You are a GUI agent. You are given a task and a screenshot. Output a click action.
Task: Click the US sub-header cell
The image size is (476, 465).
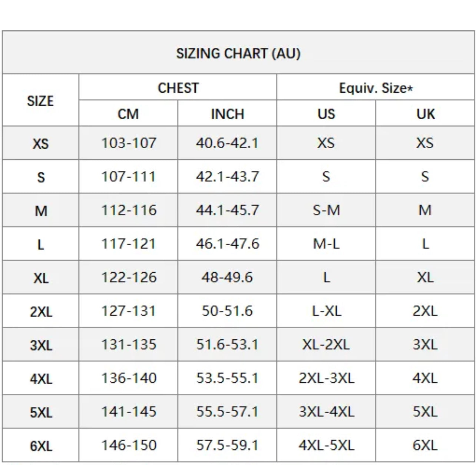326,114
